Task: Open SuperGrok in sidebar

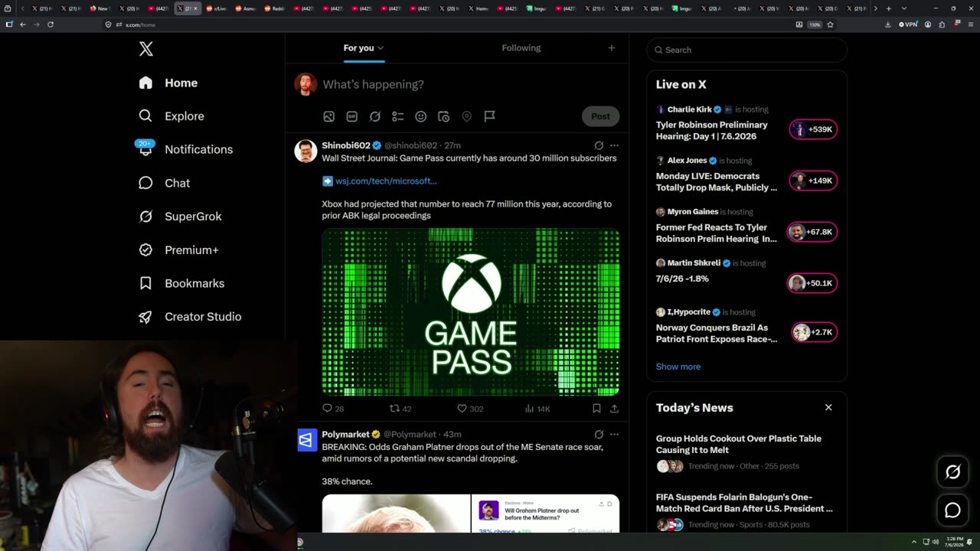Action: pyautogui.click(x=180, y=217)
